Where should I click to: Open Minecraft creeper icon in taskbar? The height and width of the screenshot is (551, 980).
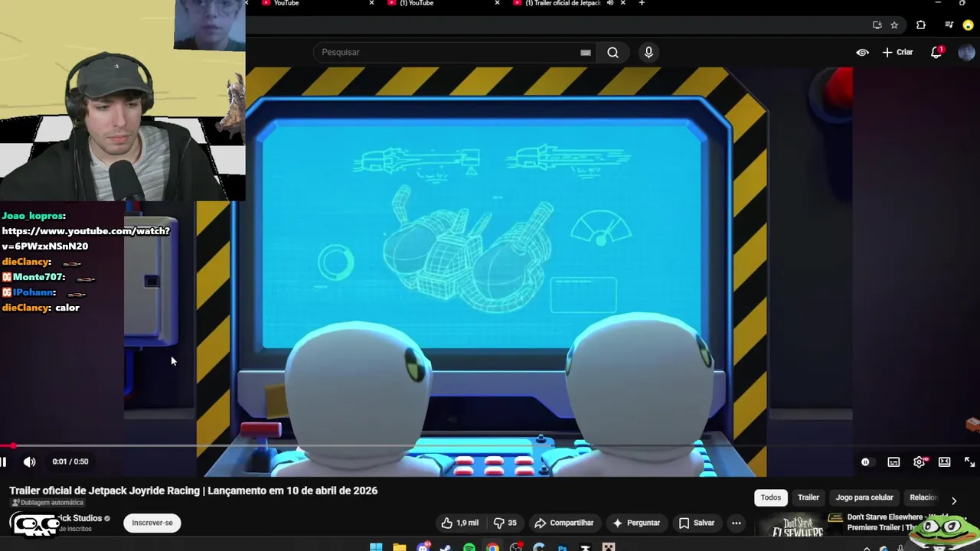[609, 547]
